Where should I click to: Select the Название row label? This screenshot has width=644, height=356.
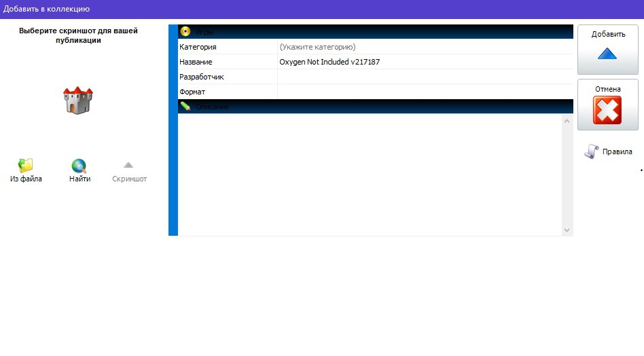pyautogui.click(x=196, y=62)
